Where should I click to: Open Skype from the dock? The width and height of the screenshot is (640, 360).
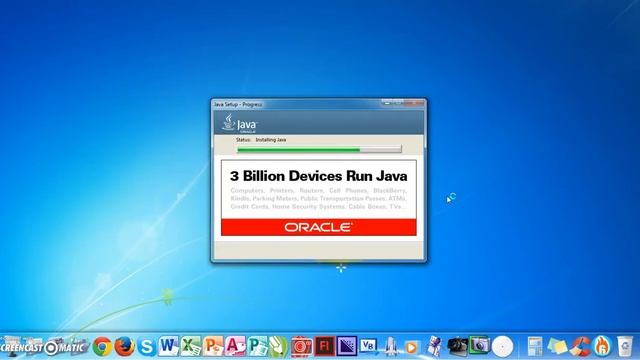147,347
